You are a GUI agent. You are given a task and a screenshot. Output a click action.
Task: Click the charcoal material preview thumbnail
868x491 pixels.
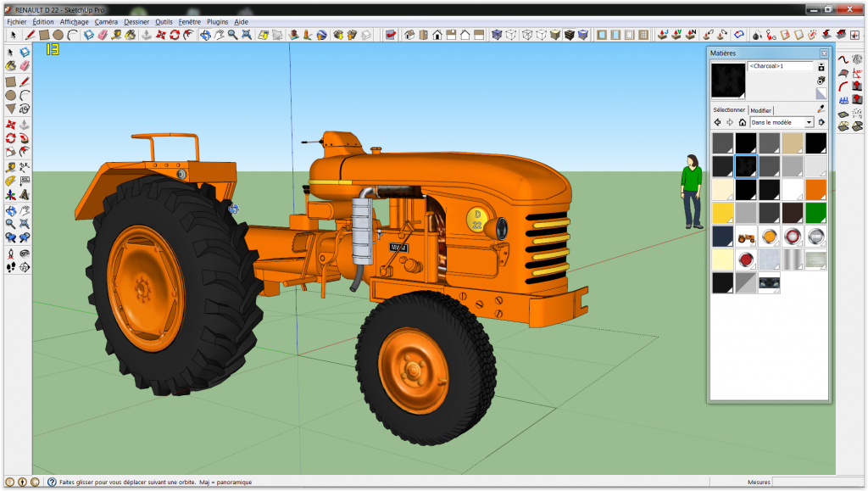(728, 81)
